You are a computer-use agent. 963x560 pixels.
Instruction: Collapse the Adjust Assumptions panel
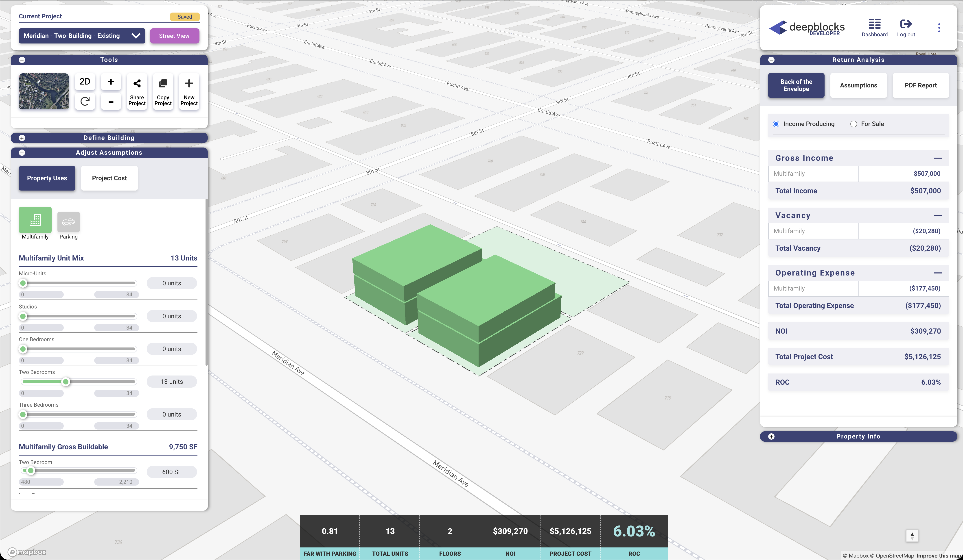[22, 152]
